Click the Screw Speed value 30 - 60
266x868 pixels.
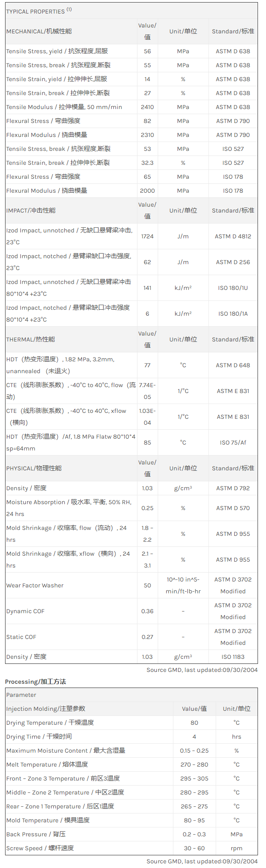[x=194, y=848]
